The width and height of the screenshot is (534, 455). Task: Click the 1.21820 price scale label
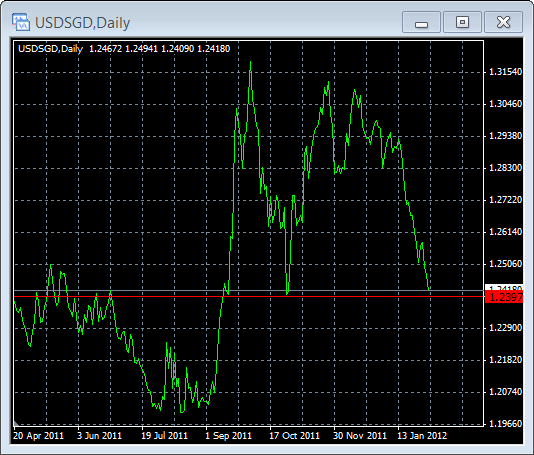pyautogui.click(x=505, y=360)
